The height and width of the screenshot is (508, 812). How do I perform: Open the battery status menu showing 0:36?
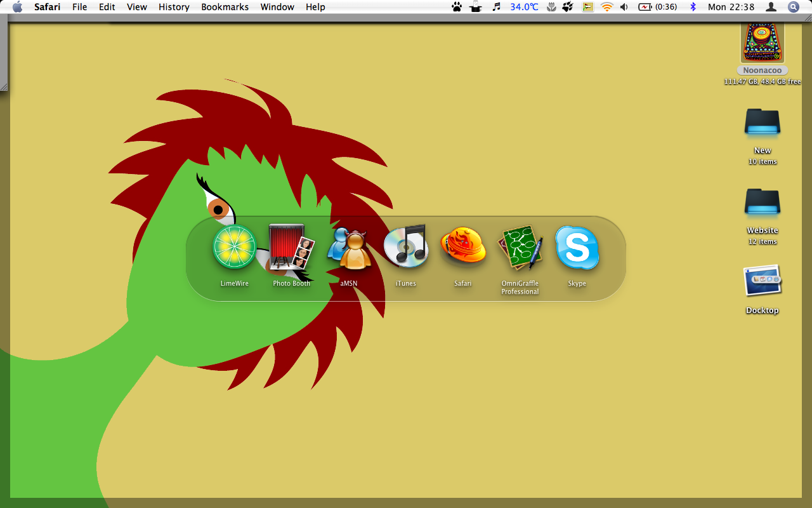(658, 7)
